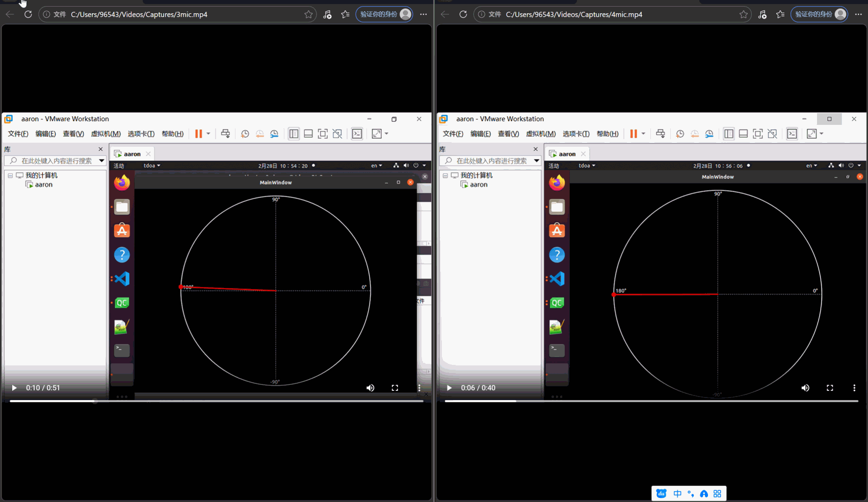
Task: Open 文件(F) menu in left VMware video
Action: [x=18, y=134]
